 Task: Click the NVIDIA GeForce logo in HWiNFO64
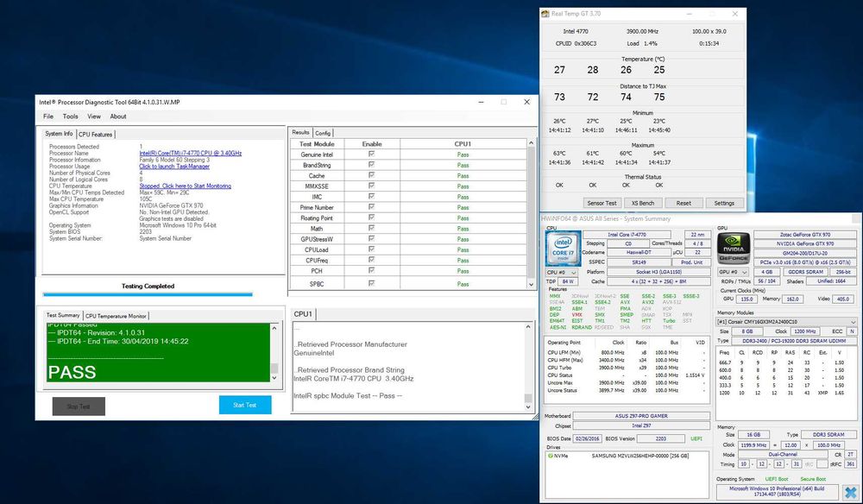tap(734, 249)
